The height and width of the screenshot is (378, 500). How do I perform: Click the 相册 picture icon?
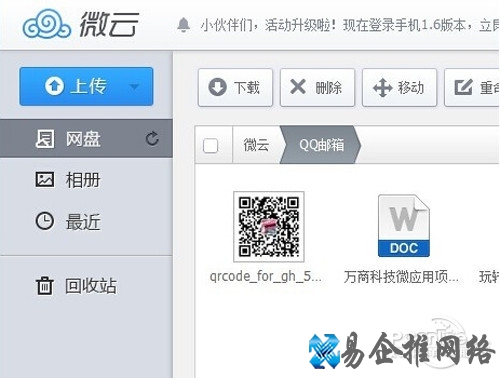pyautogui.click(x=45, y=180)
